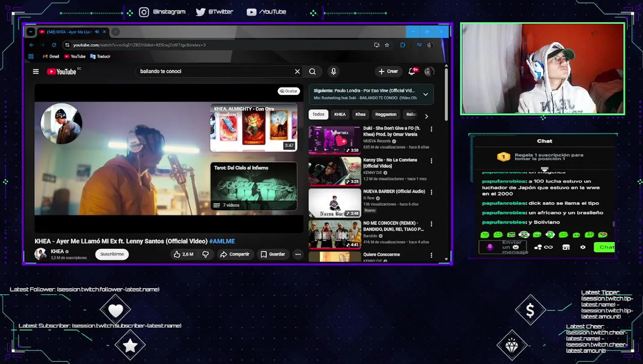The image size is (643, 364).
Task: Reload the page in the browser
Action: tap(54, 45)
